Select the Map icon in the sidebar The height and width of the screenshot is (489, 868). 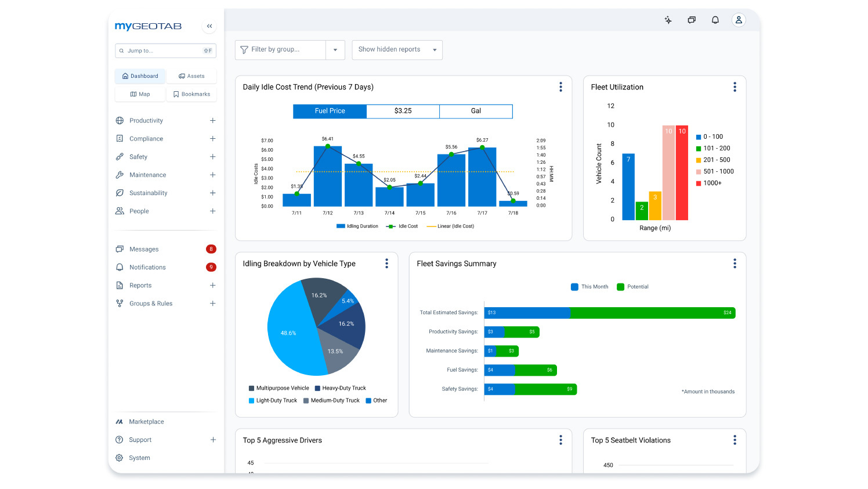(140, 94)
